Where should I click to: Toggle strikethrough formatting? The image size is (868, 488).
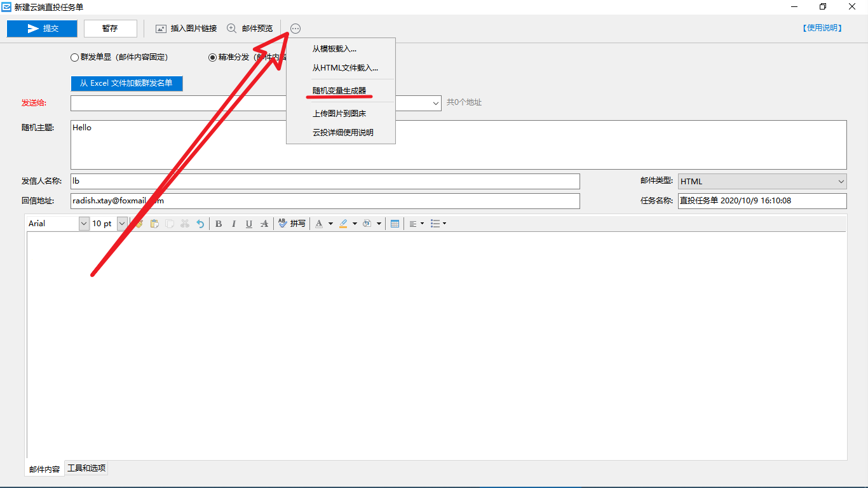tap(264, 224)
